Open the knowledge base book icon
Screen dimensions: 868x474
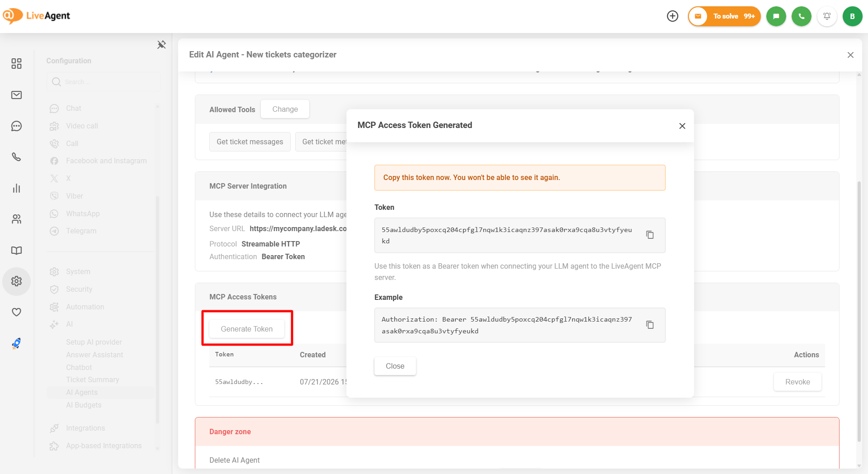(16, 250)
